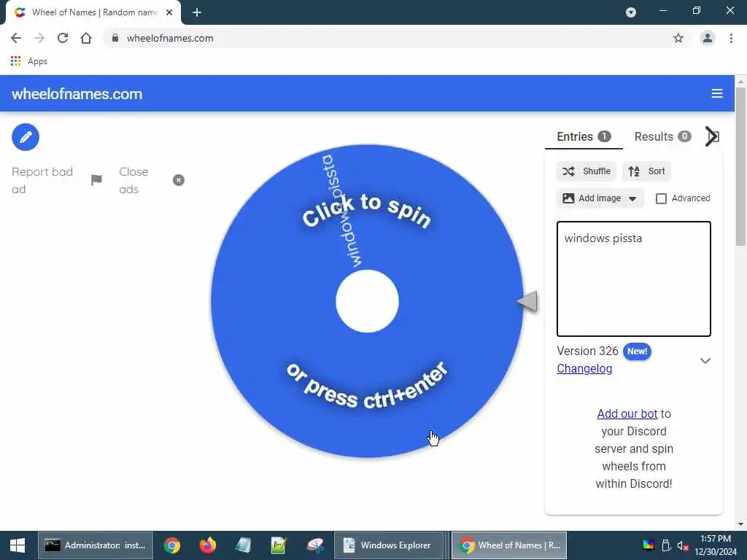Open the green chart app on taskbar
Image resolution: width=747 pixels, height=560 pixels.
[279, 545]
